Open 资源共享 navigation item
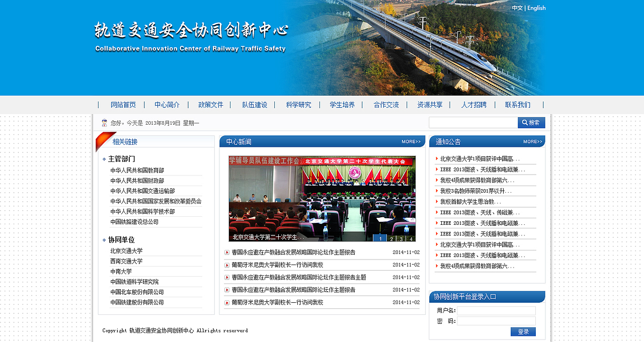The width and height of the screenshot is (644, 342). click(x=430, y=105)
